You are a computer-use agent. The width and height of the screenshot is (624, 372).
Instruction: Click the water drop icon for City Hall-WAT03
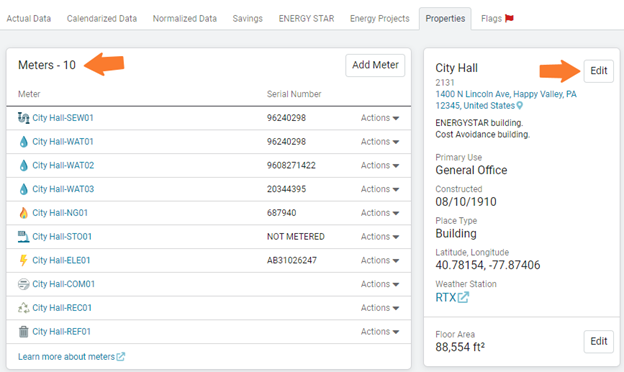coord(23,189)
